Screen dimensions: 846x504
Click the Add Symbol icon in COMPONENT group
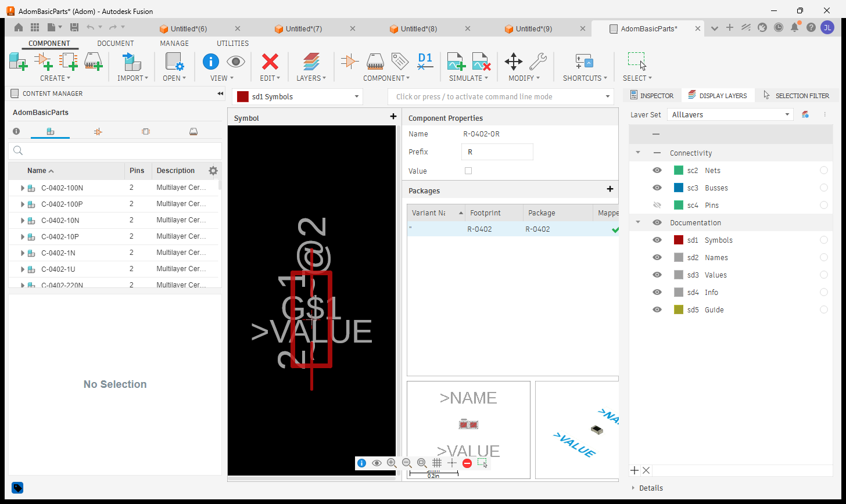click(350, 61)
